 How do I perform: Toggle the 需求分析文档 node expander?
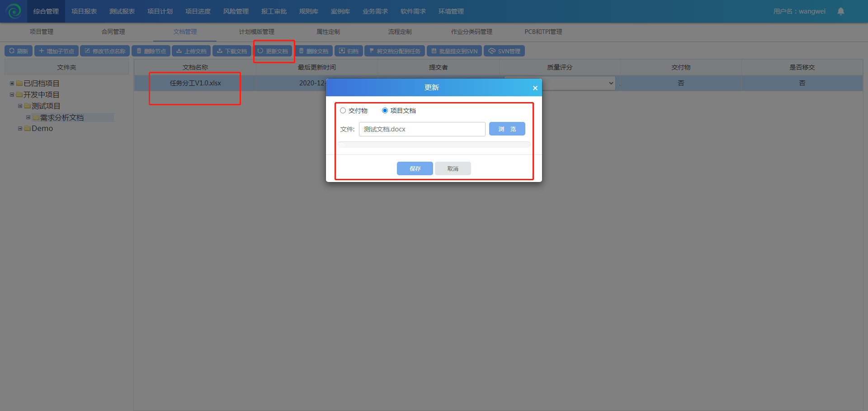coord(28,117)
